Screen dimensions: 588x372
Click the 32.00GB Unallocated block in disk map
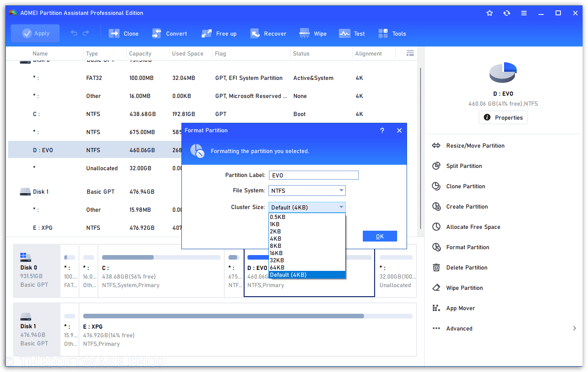click(x=396, y=270)
